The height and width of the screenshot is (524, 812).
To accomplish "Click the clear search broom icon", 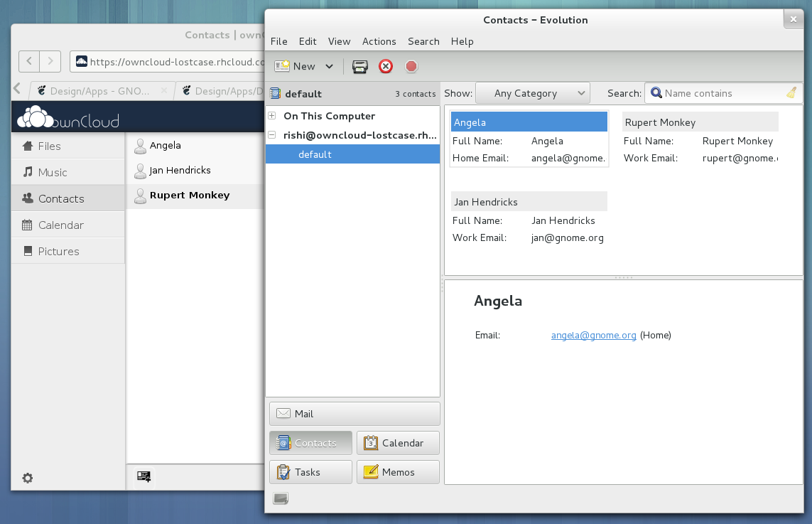I will (x=791, y=92).
